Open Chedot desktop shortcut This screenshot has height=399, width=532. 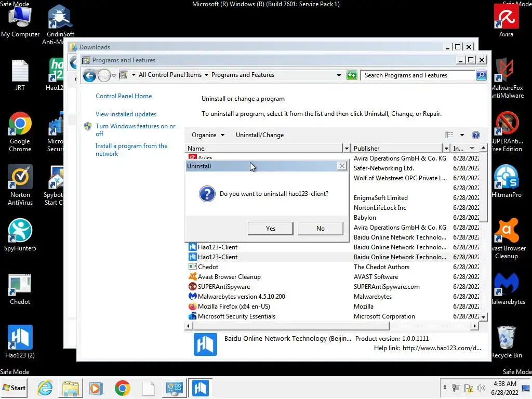tap(20, 289)
